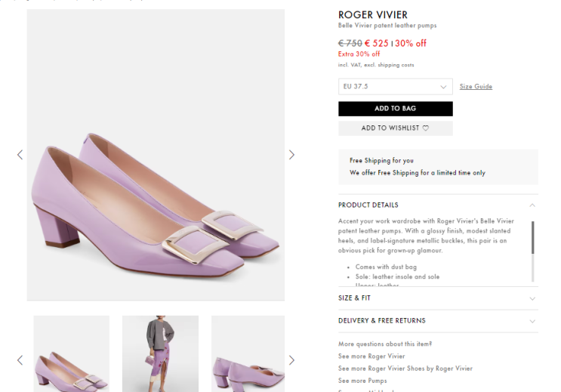
Task: Open the Size Guide link
Action: pos(476,87)
